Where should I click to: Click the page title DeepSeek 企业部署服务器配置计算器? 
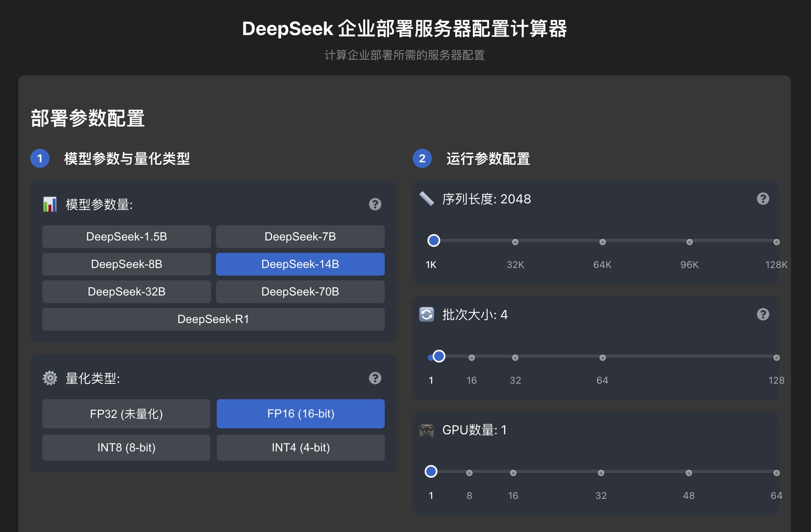[405, 29]
